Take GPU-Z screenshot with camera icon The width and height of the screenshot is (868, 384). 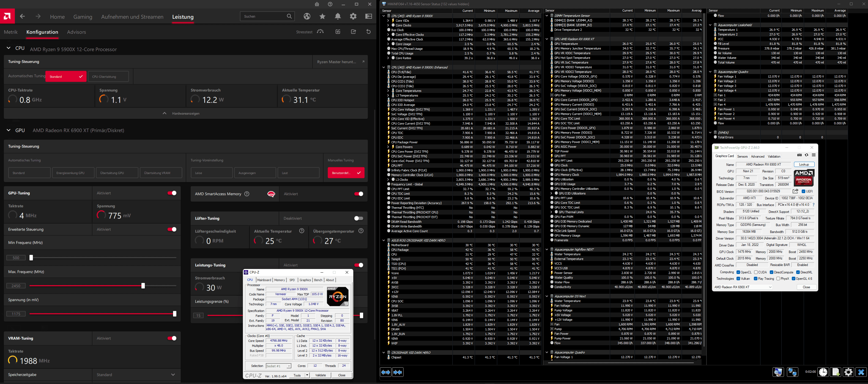799,155
